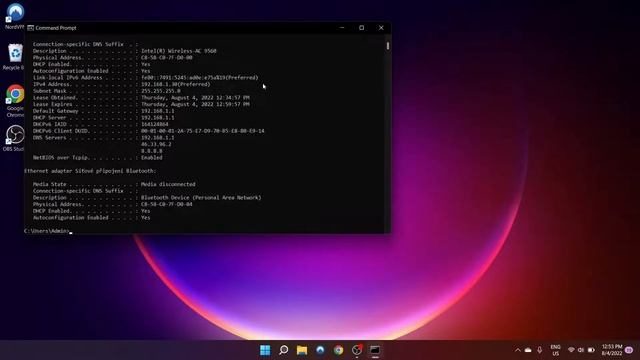Open OneDrive cloud tray icon

tap(528, 350)
